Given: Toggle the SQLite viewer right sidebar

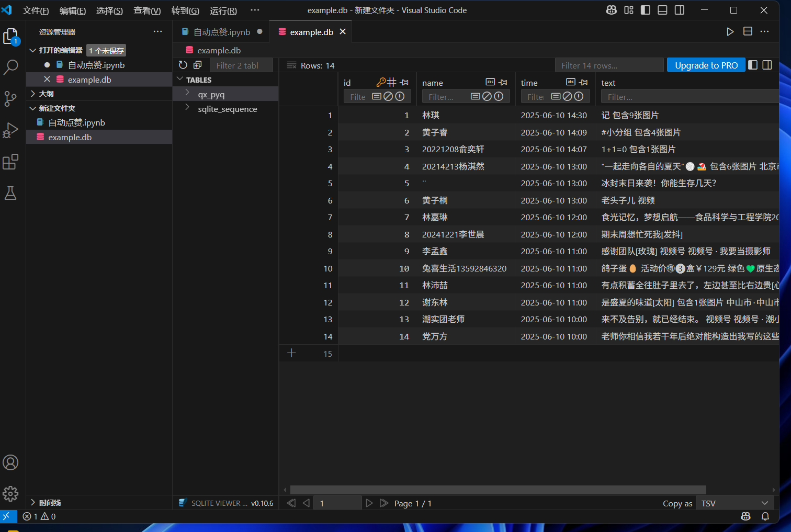Looking at the screenshot, I should point(767,65).
